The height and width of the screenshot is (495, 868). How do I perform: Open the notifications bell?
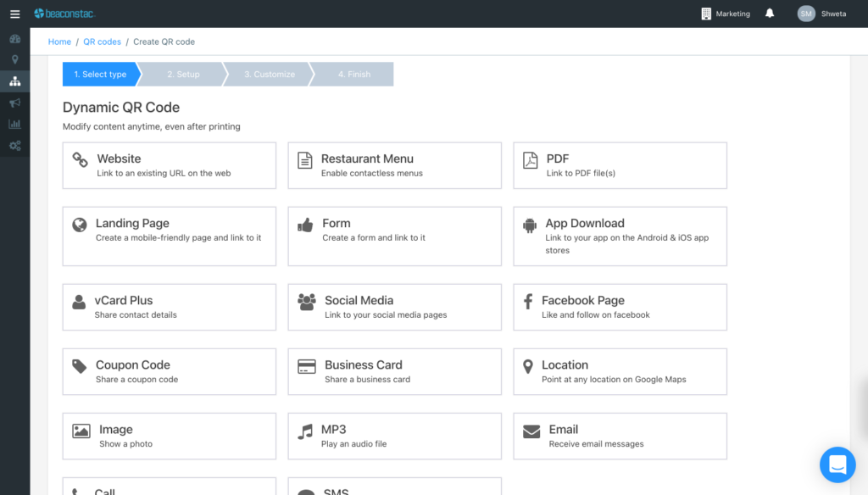point(770,14)
